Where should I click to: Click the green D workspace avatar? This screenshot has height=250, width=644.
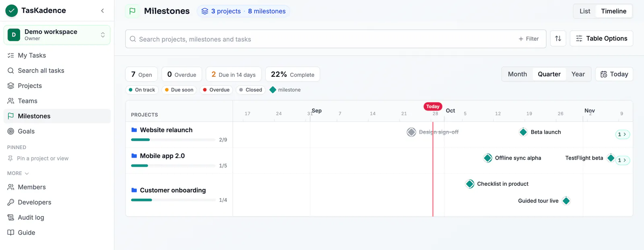pyautogui.click(x=14, y=35)
